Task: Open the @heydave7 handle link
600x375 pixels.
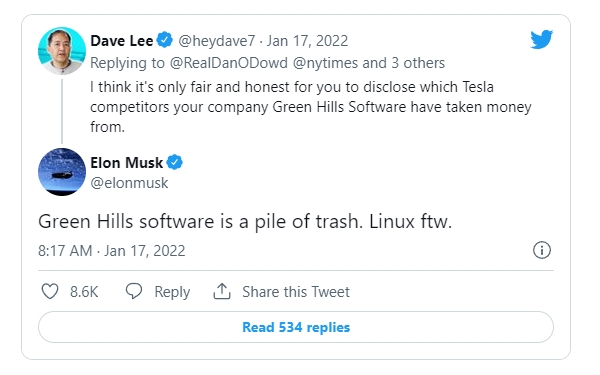Action: point(217,41)
